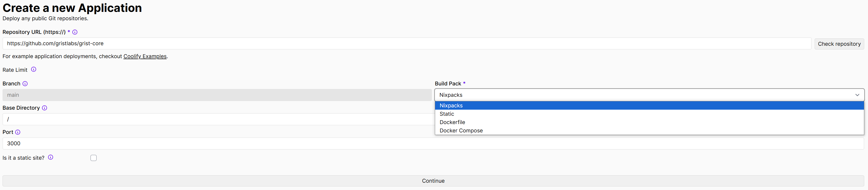Click the Base Directory info icon
The height and width of the screenshot is (190, 868).
coord(44,108)
